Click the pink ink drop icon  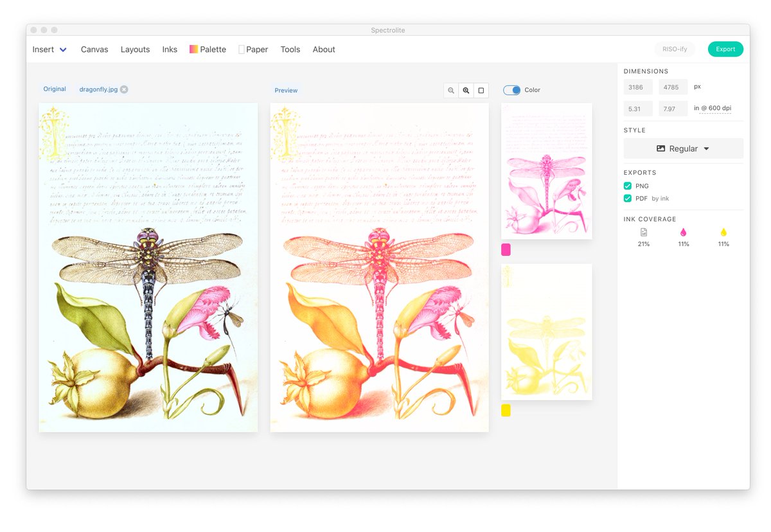tap(684, 232)
